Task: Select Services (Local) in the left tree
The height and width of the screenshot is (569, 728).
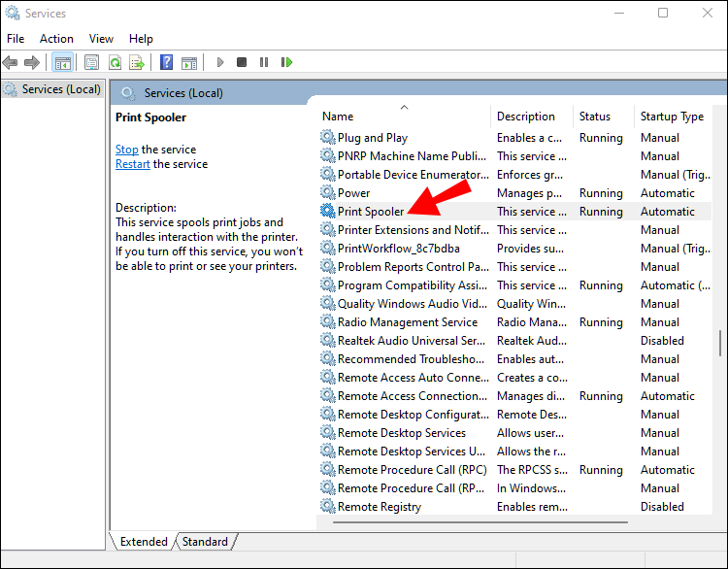Action: (x=61, y=89)
